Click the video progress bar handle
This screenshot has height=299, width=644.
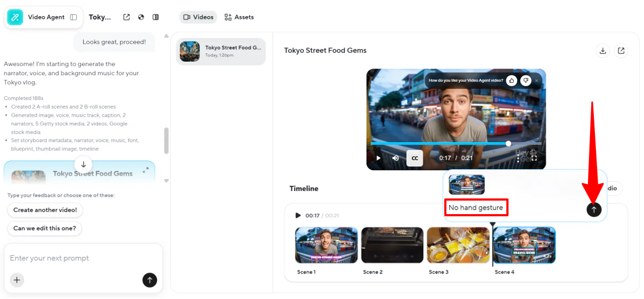point(508,144)
